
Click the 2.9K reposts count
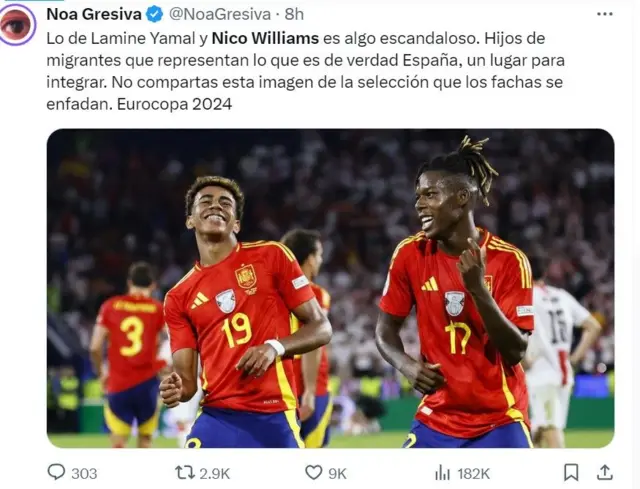click(x=215, y=473)
